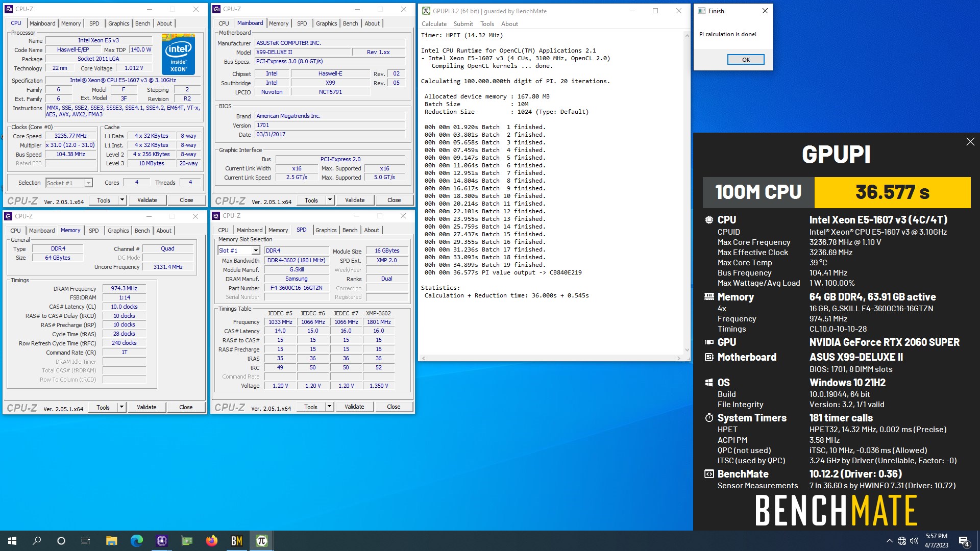Open the green chip app on taskbar

click(x=187, y=541)
